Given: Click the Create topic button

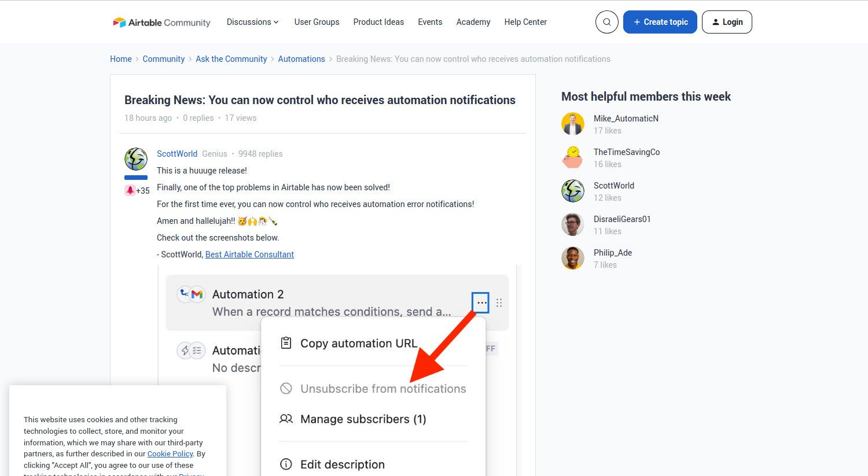Looking at the screenshot, I should click(660, 21).
